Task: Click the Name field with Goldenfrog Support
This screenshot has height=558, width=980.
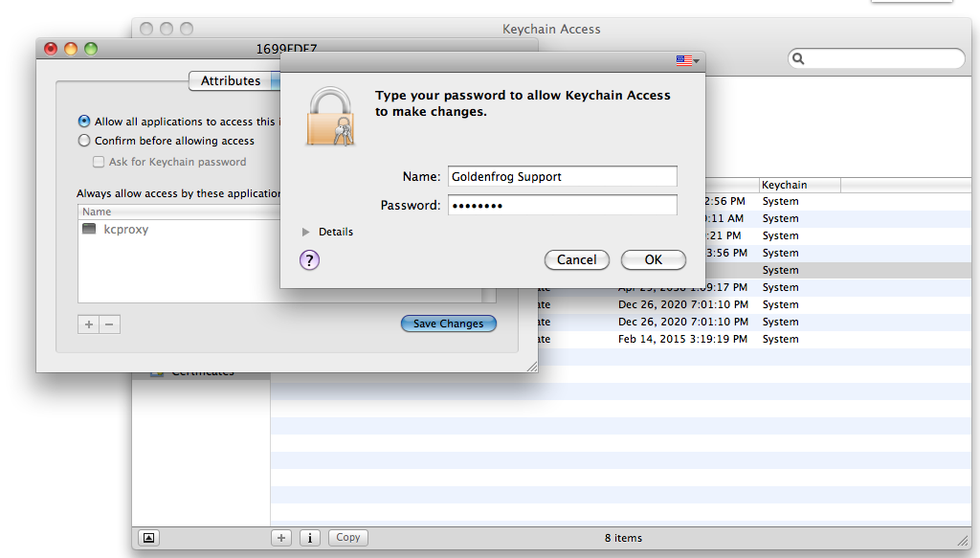Action: pos(563,176)
